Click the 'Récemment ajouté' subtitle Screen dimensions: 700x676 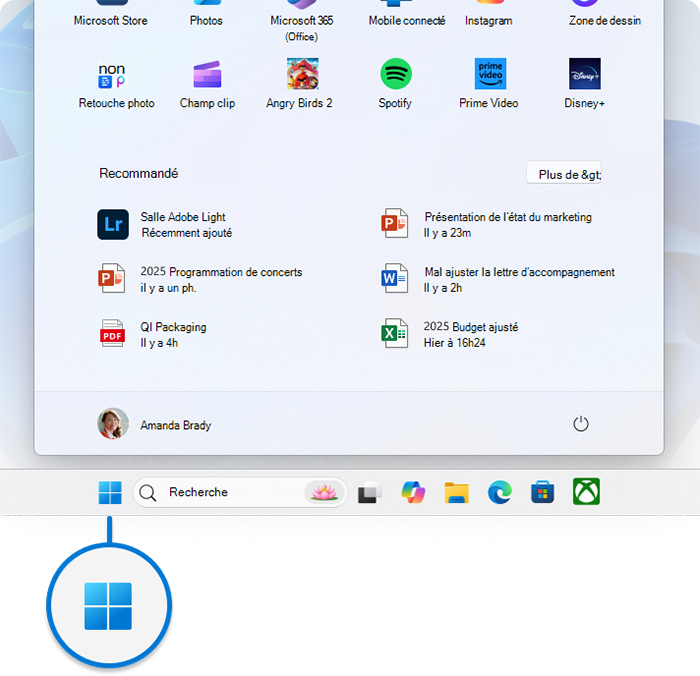(x=187, y=233)
